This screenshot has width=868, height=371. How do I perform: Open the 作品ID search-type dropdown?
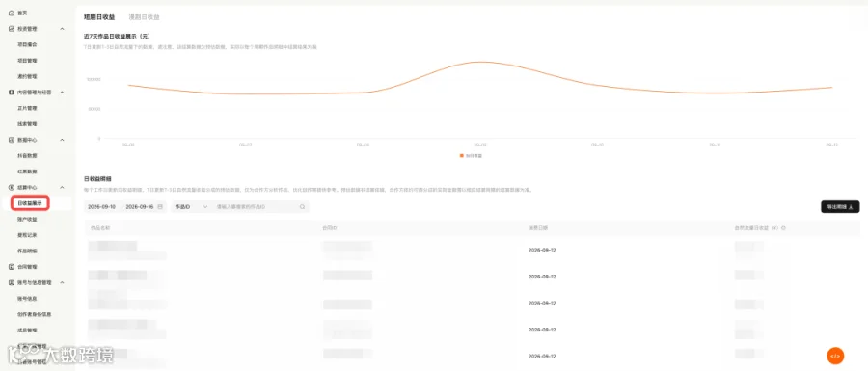click(x=190, y=207)
